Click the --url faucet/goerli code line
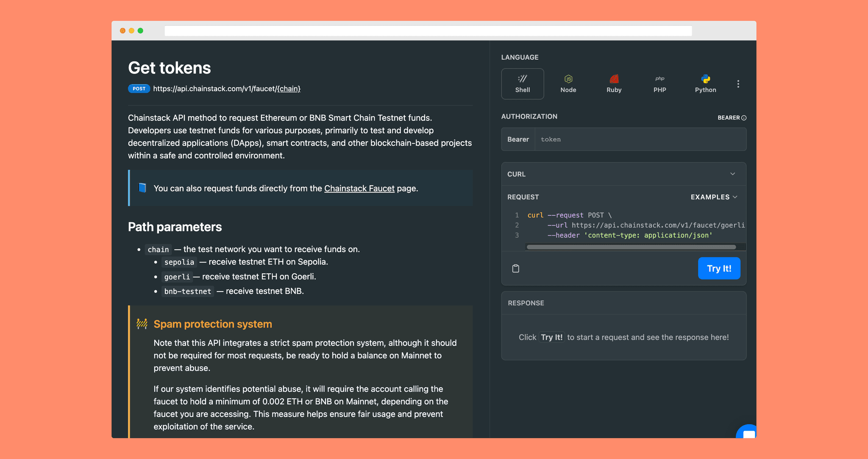Screen dimensions: 868x459 pos(646,225)
